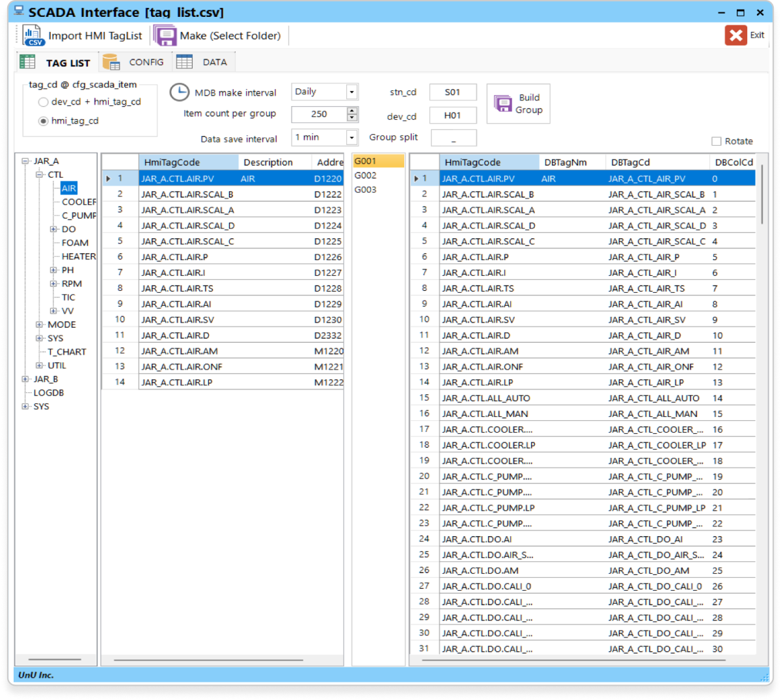Open the MDB make interval Daily dropdown
781x700 pixels.
[x=351, y=92]
